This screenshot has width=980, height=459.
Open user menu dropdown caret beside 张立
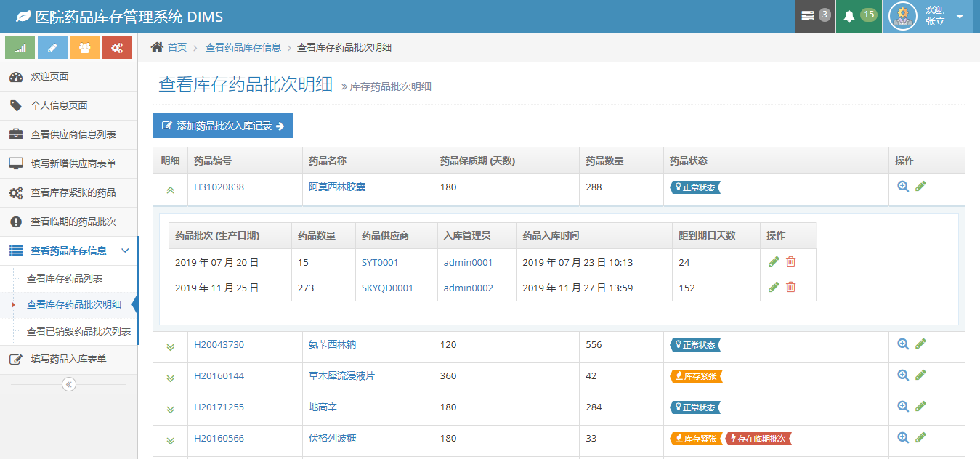[960, 17]
